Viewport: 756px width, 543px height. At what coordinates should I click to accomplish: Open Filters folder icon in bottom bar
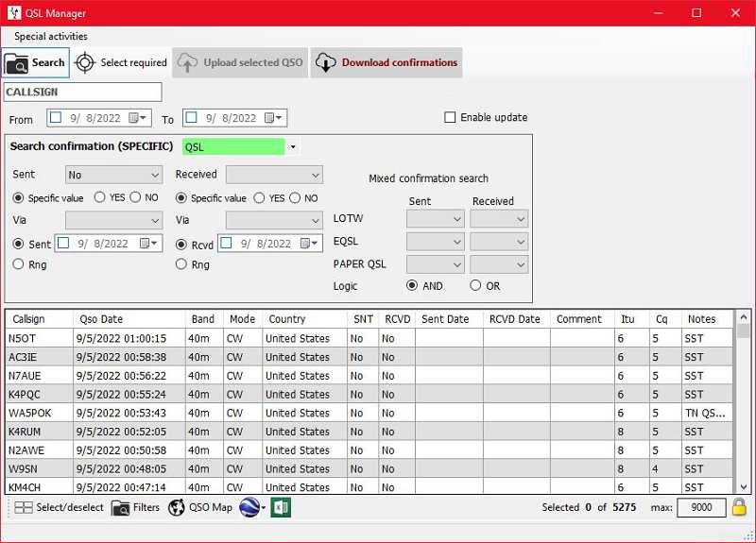click(x=120, y=508)
